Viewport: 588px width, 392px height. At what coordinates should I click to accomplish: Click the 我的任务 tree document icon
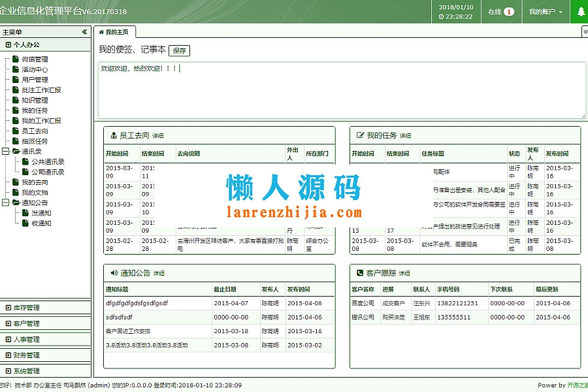pyautogui.click(x=16, y=110)
